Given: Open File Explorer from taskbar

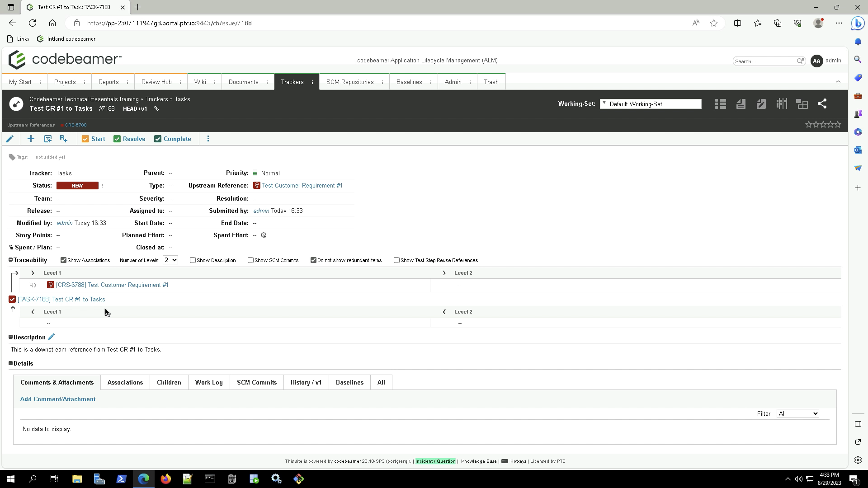Looking at the screenshot, I should (x=77, y=479).
